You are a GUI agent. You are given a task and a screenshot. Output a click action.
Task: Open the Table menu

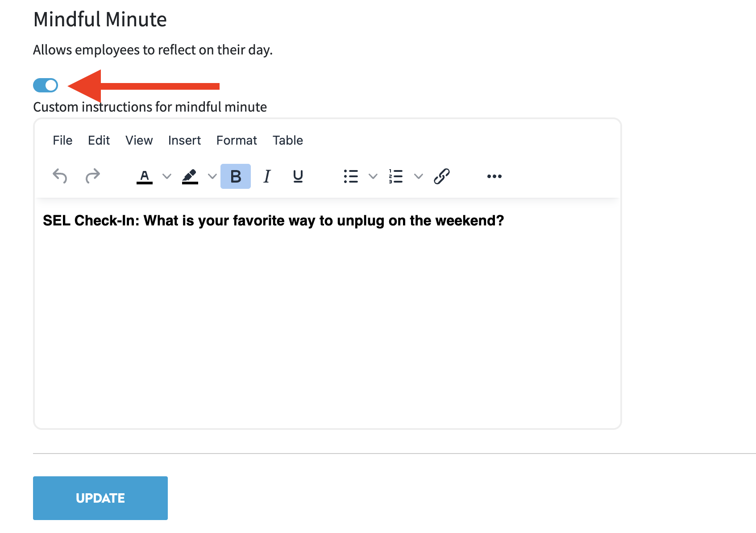click(x=287, y=140)
